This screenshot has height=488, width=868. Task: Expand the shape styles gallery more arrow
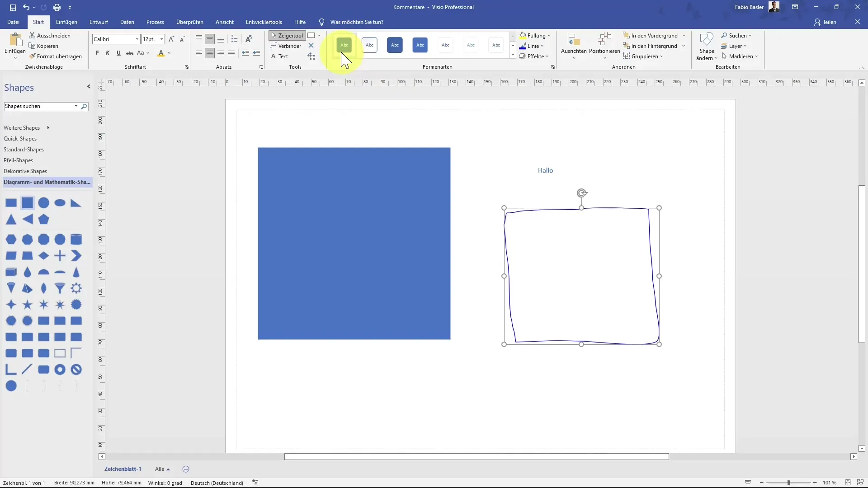[x=513, y=55]
